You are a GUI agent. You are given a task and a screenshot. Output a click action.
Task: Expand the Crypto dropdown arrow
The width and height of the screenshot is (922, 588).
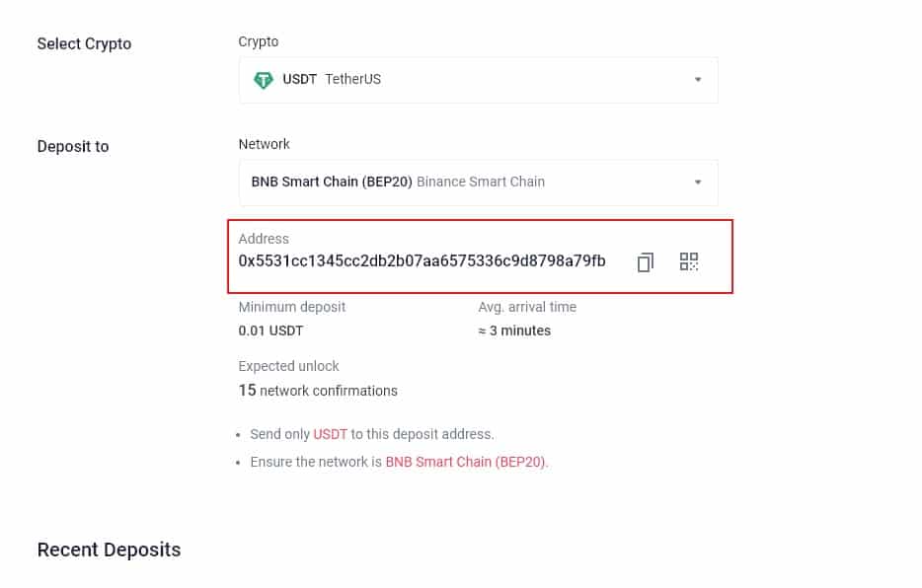[698, 80]
